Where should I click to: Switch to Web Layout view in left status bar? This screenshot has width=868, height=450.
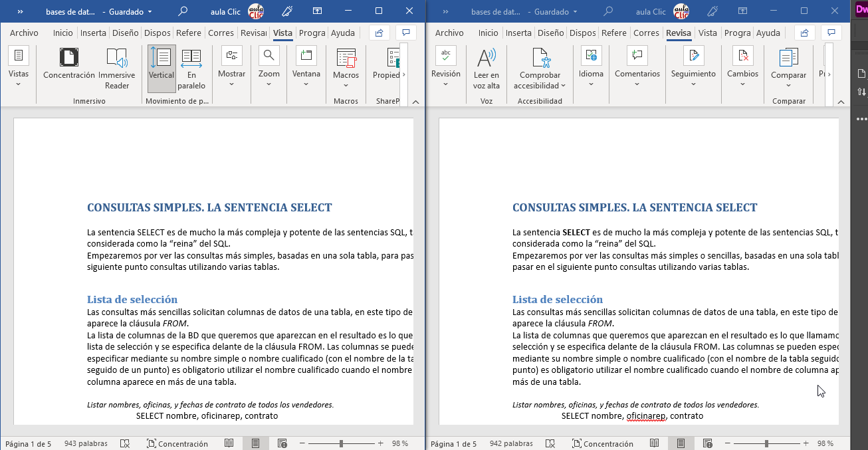point(282,443)
